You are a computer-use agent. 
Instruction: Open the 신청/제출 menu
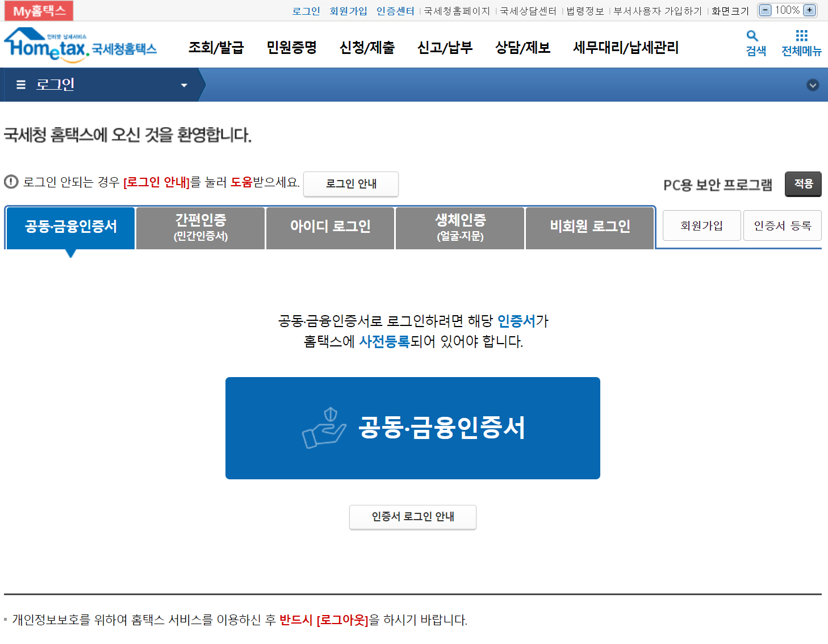[x=367, y=48]
